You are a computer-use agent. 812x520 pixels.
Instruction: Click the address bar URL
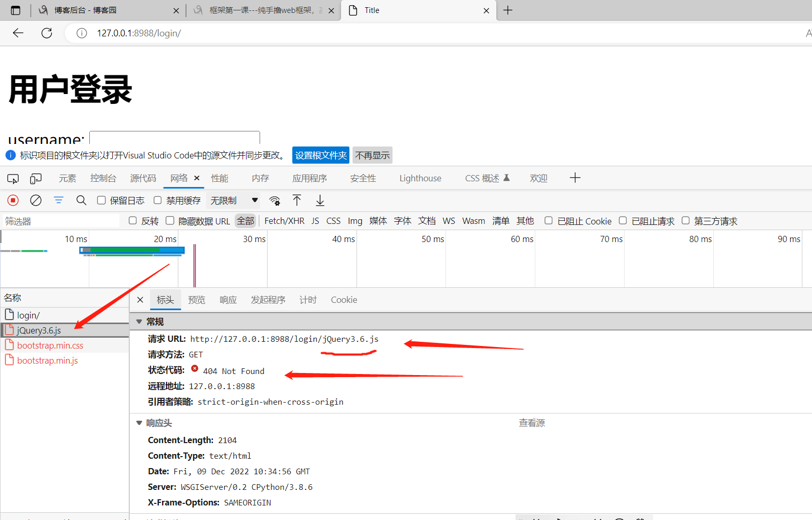point(139,33)
